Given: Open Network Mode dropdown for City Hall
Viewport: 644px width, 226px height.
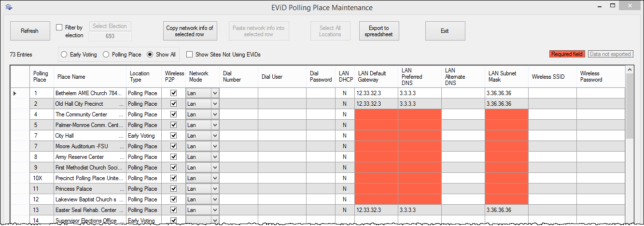Looking at the screenshot, I should (x=215, y=136).
